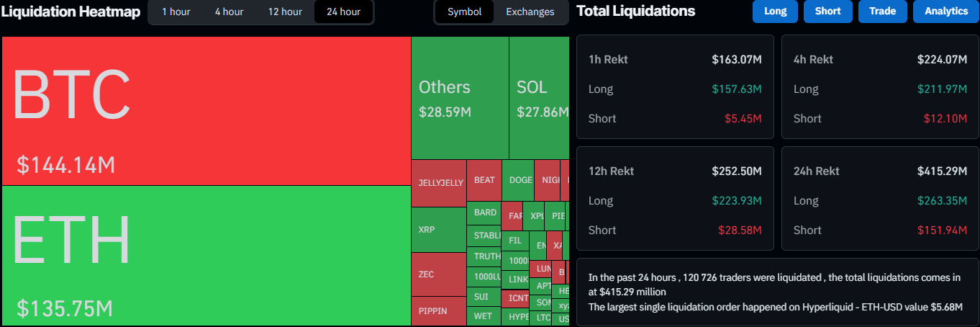Select the XRP heatmap tile

[x=439, y=230]
